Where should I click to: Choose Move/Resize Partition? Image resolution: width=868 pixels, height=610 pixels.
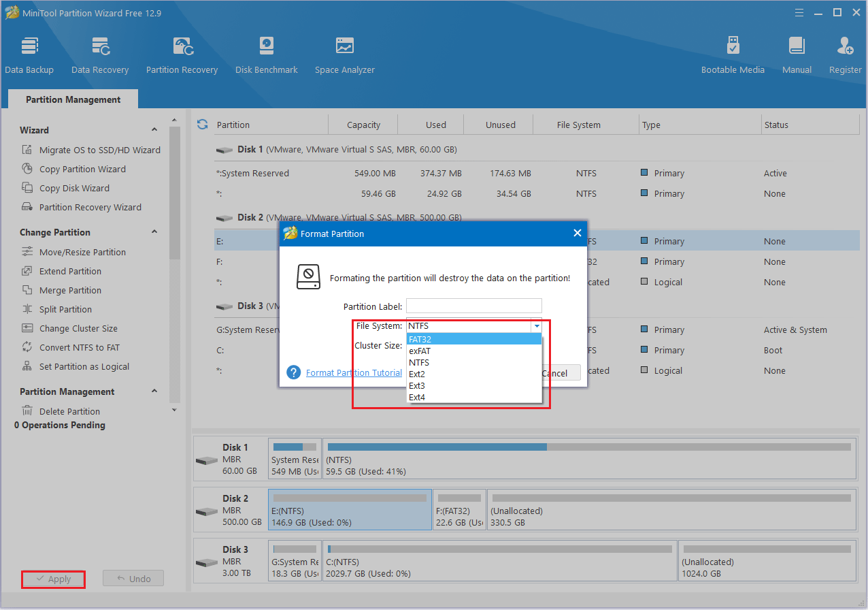(x=74, y=252)
